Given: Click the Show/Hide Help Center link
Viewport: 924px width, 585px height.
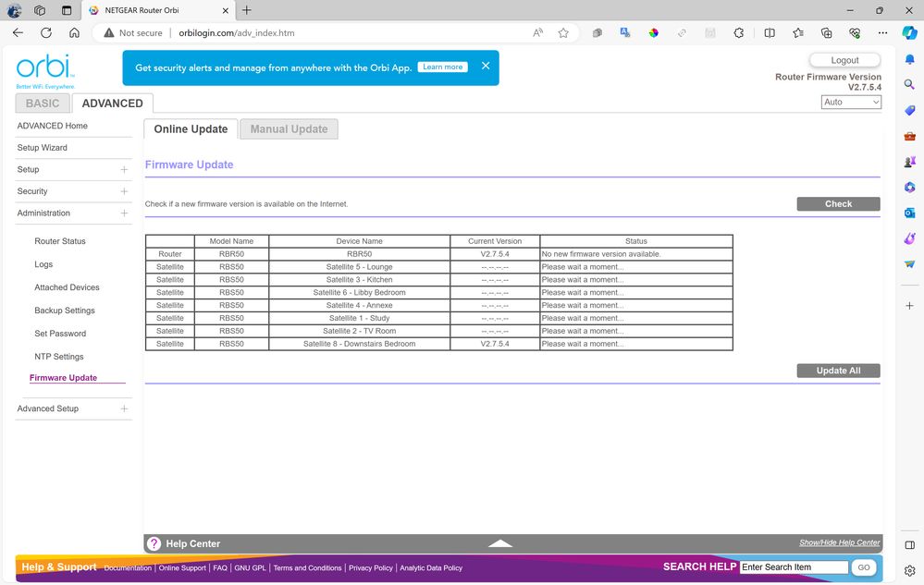Looking at the screenshot, I should (839, 542).
